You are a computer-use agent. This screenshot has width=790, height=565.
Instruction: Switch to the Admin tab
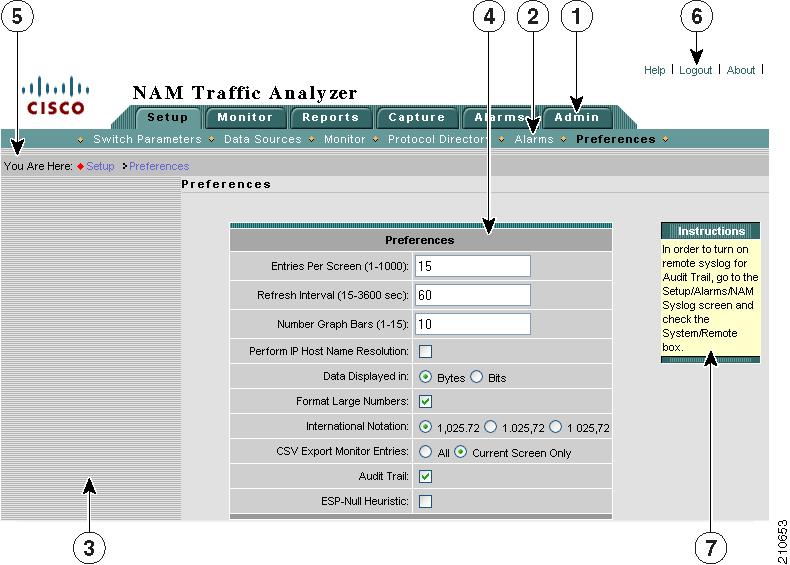(577, 117)
